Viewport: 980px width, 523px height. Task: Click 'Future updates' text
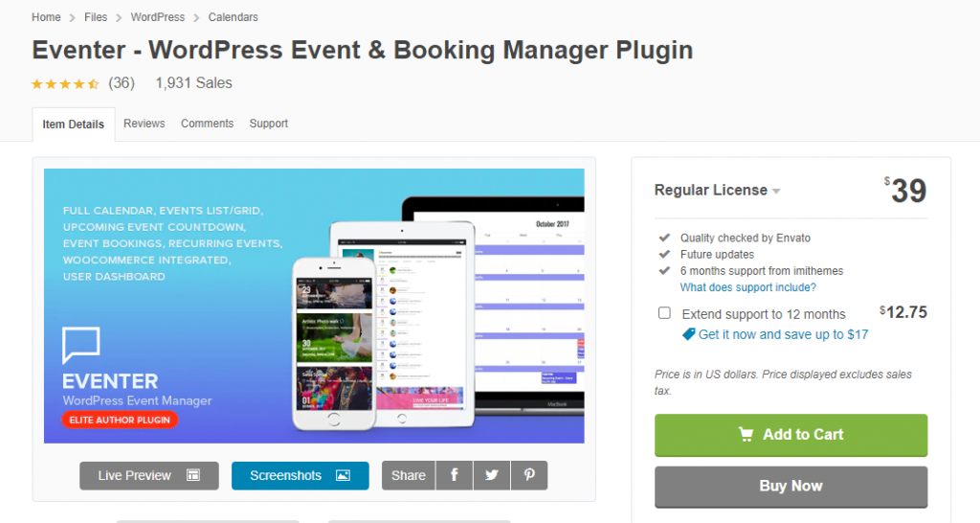click(x=717, y=254)
